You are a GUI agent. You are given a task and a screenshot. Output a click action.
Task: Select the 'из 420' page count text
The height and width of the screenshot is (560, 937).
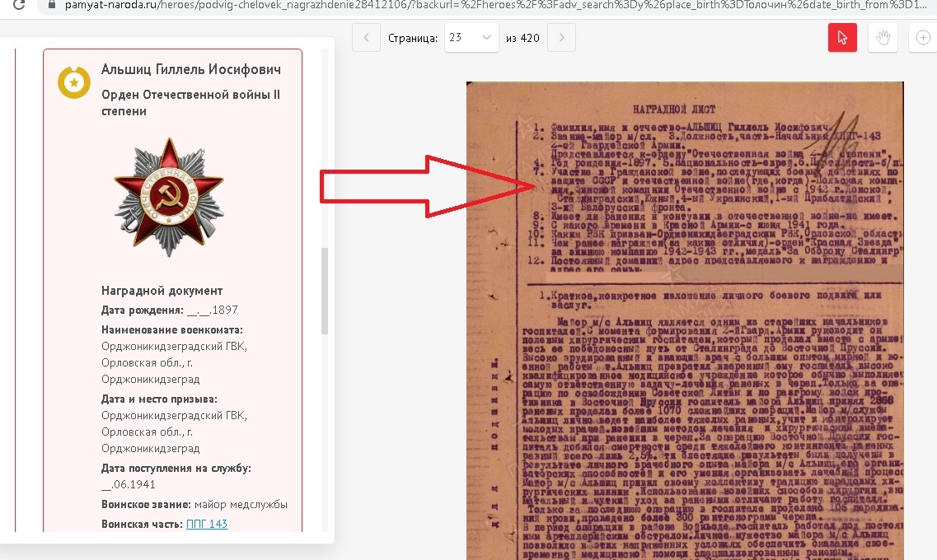click(522, 38)
